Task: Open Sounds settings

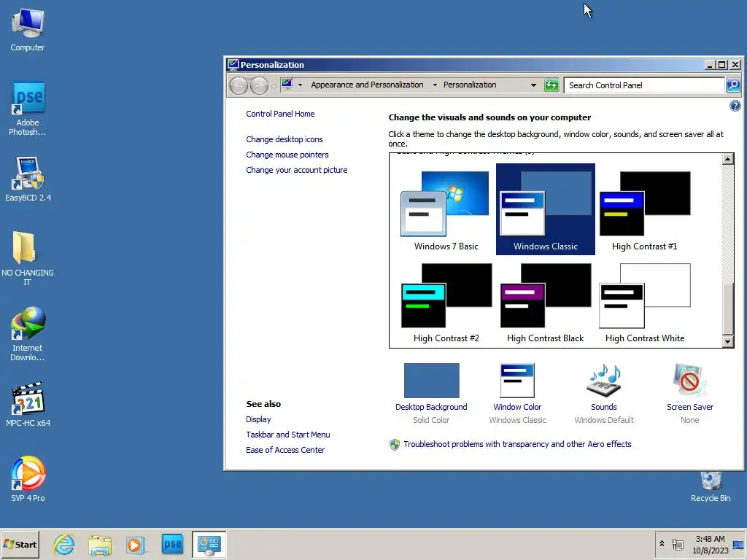Action: pos(603,393)
